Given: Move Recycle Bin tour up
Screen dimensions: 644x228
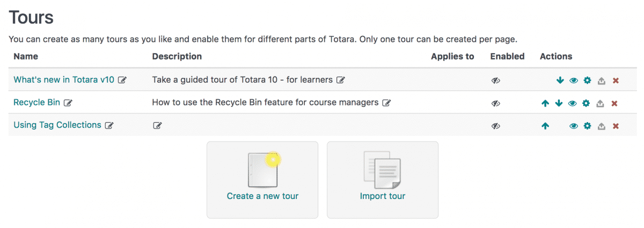Looking at the screenshot, I should 545,103.
